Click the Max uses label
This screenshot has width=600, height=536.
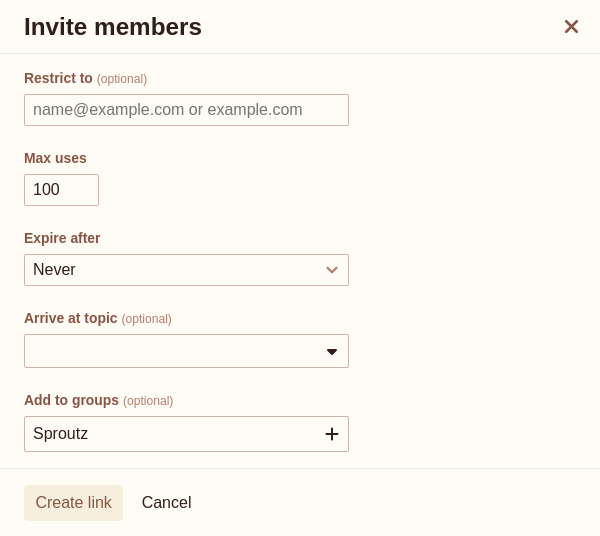55,158
